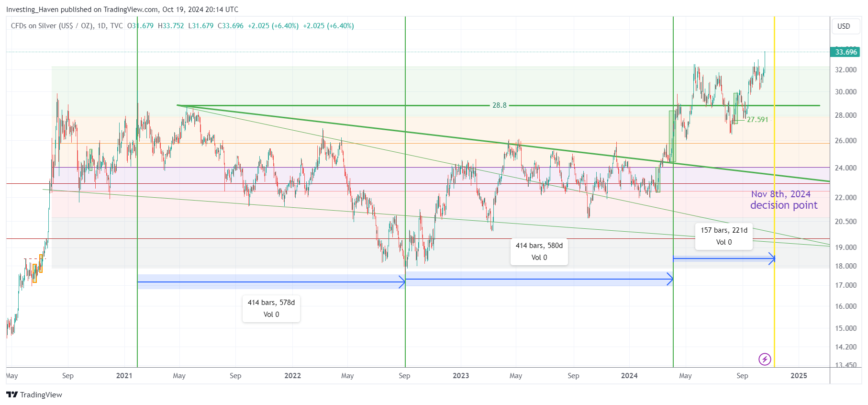Click the 1D interval label in legend
Screen dimensions: 868x405
(x=102, y=26)
